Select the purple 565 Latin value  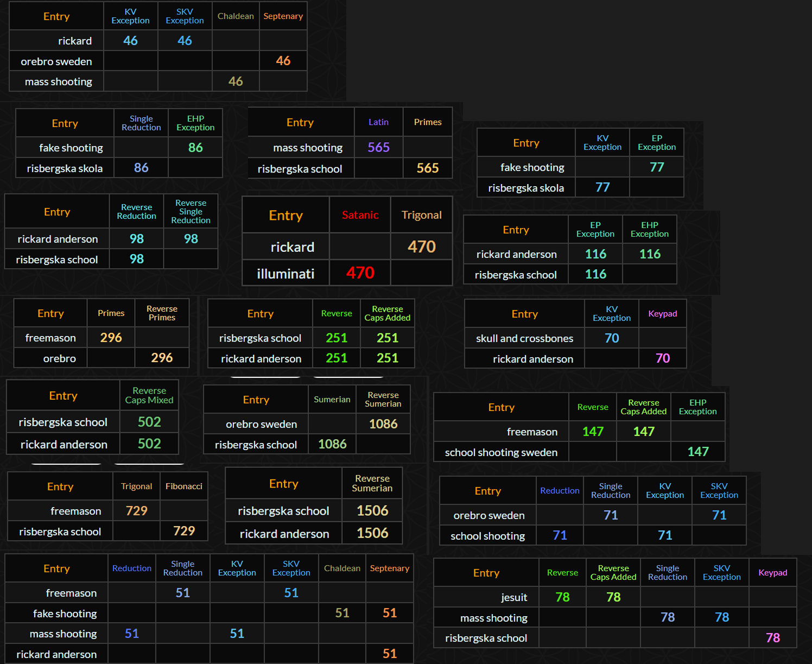[x=378, y=147]
